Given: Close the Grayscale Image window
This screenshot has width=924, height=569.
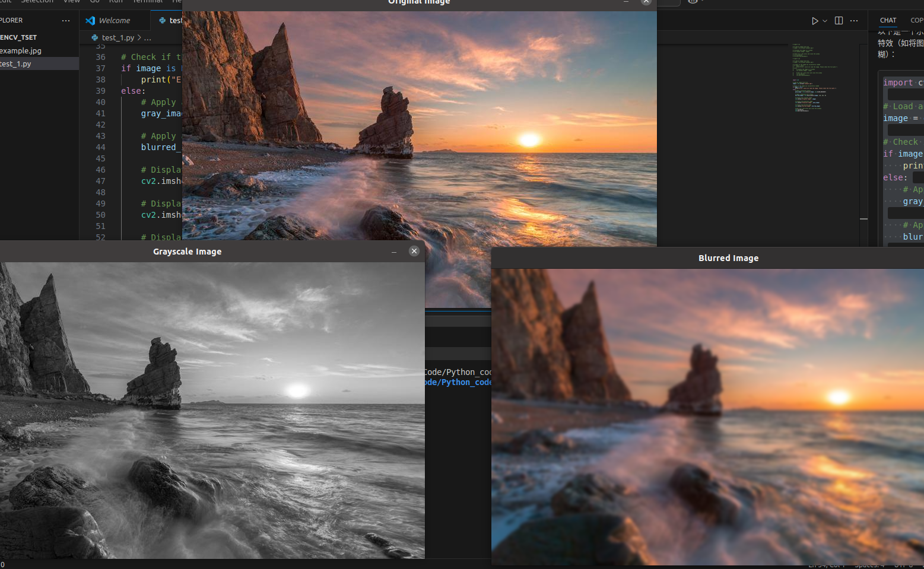Looking at the screenshot, I should [x=414, y=251].
